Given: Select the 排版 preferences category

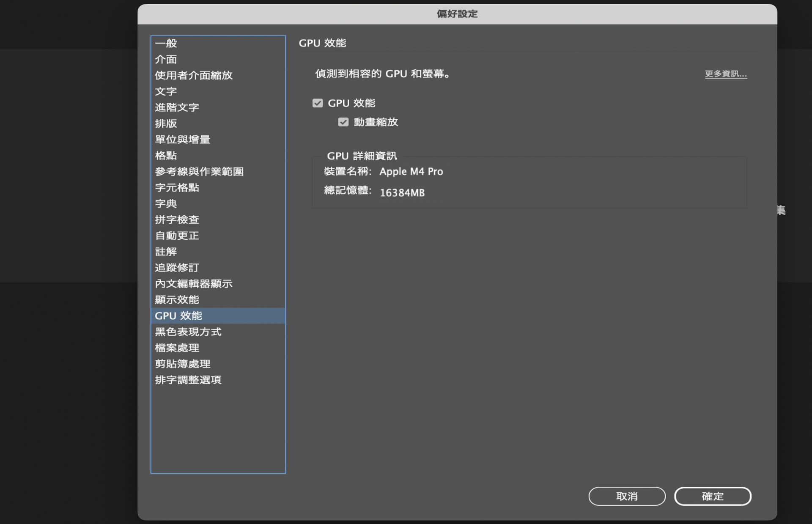Looking at the screenshot, I should pos(166,123).
